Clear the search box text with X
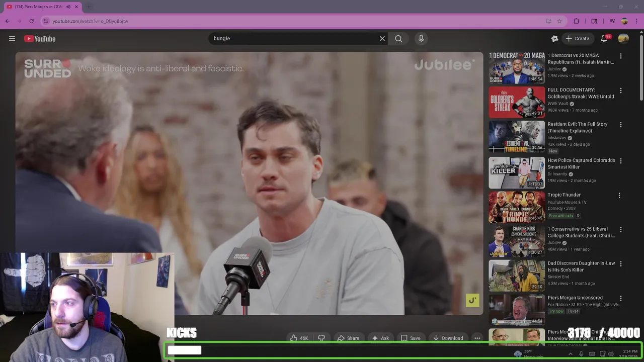644x362 pixels. point(382,39)
